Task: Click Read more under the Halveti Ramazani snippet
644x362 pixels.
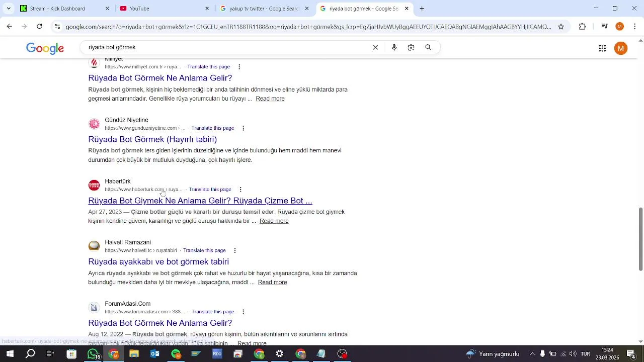Action: [273, 282]
